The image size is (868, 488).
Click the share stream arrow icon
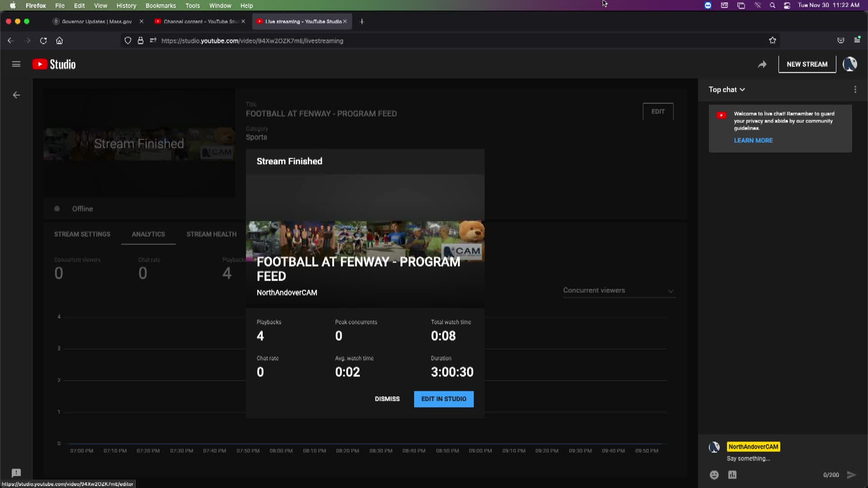click(x=762, y=64)
